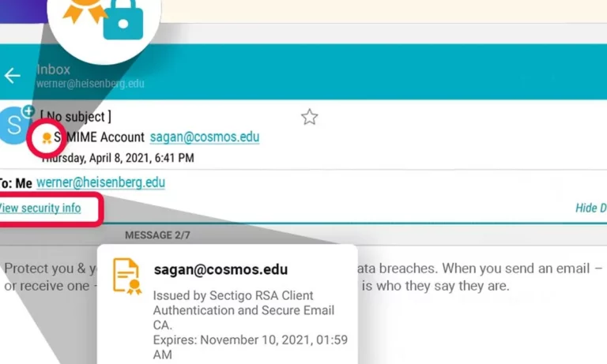The image size is (607, 364).
Task: Add sender via the plus badge
Action: [28, 112]
